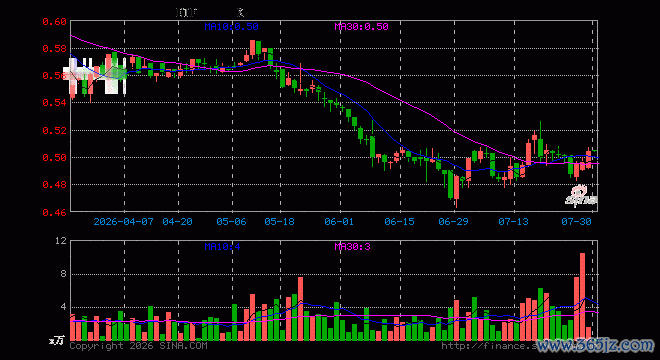This screenshot has height=360, width=660.
Task: Select the 06-15 date label
Action: click(x=399, y=221)
